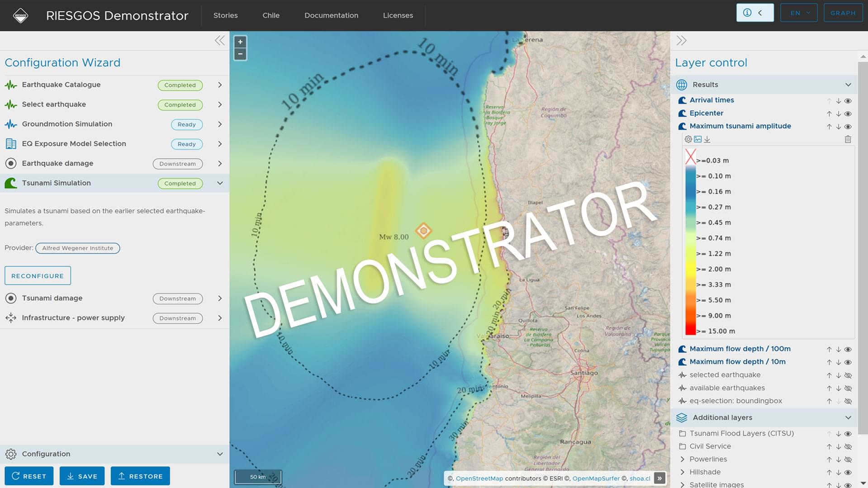Open the Chile menu item
868x488 pixels.
[271, 15]
